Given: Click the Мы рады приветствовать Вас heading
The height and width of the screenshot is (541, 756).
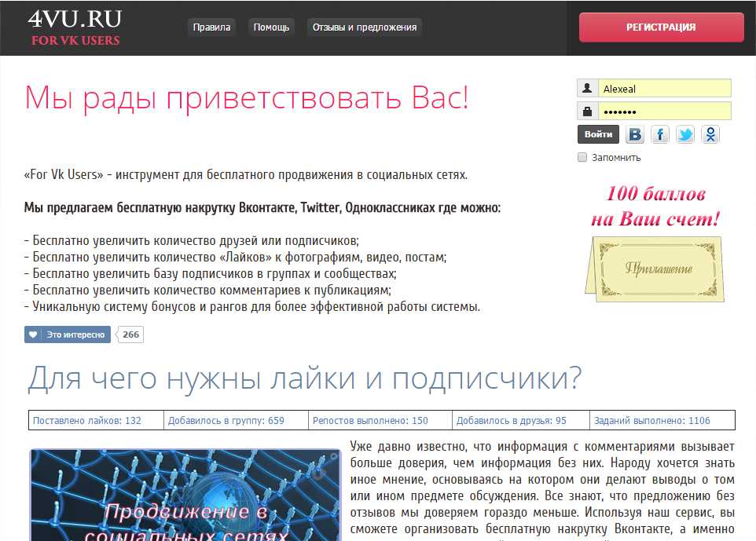Looking at the screenshot, I should point(247,98).
